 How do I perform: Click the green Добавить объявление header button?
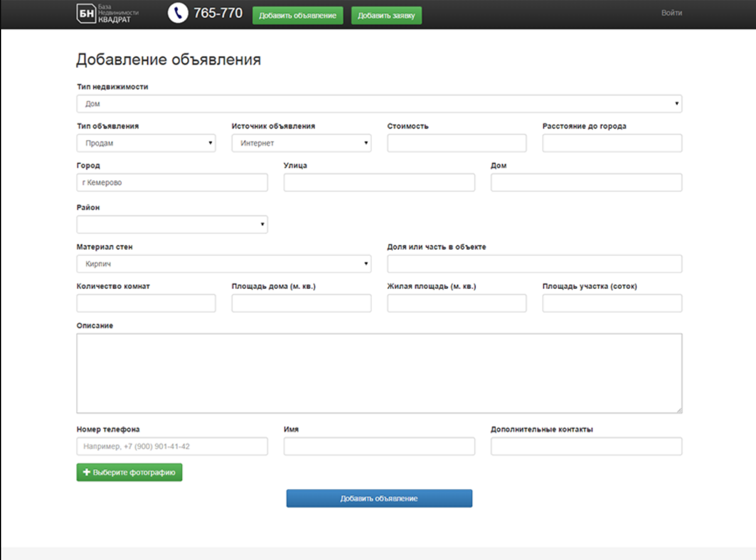click(298, 16)
